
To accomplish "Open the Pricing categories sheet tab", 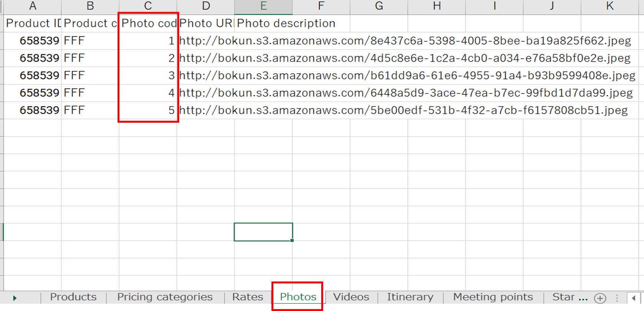I will 165,297.
